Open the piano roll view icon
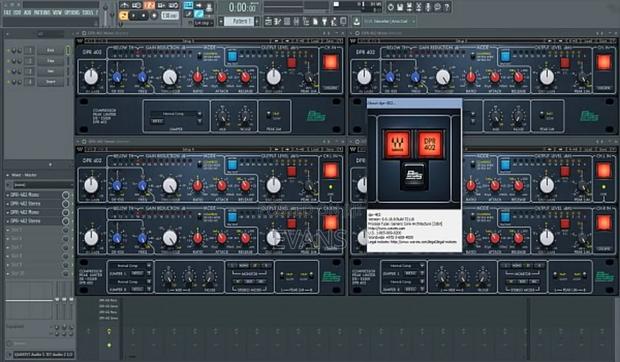The image size is (620, 362). (x=278, y=21)
